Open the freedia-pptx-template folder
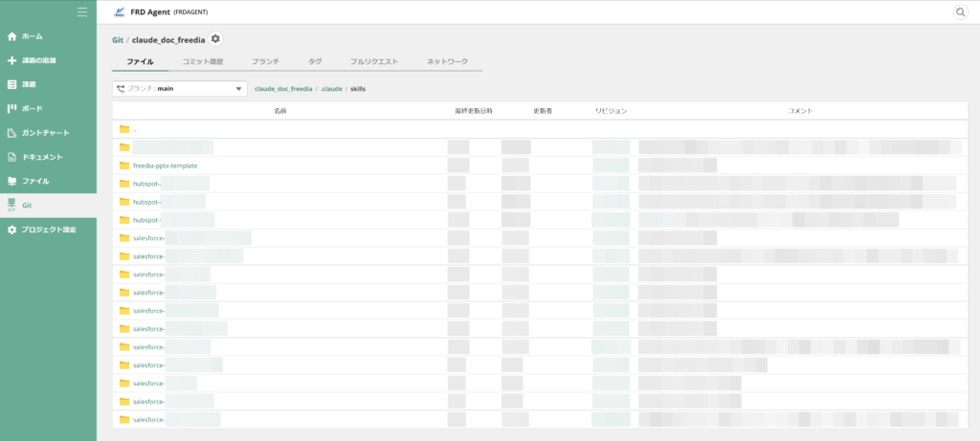Screen dimensions: 980x441 165,165
